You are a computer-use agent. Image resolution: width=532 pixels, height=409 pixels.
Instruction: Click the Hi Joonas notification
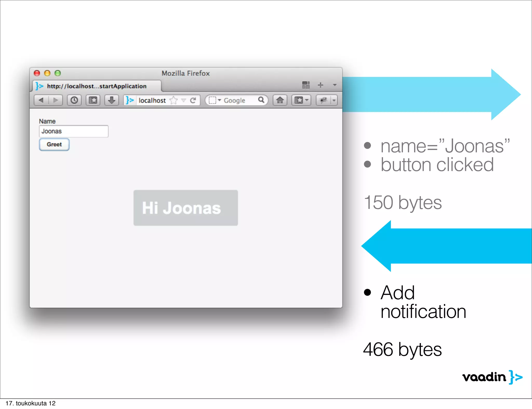pos(185,208)
